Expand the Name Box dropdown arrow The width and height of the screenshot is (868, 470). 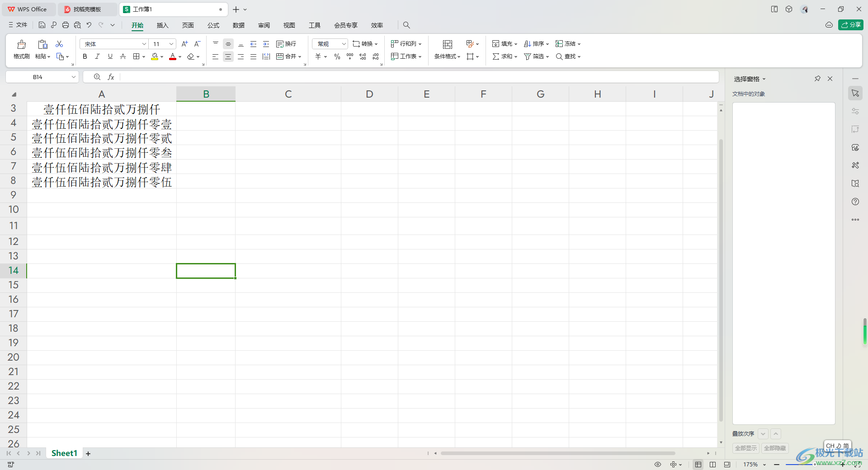73,77
